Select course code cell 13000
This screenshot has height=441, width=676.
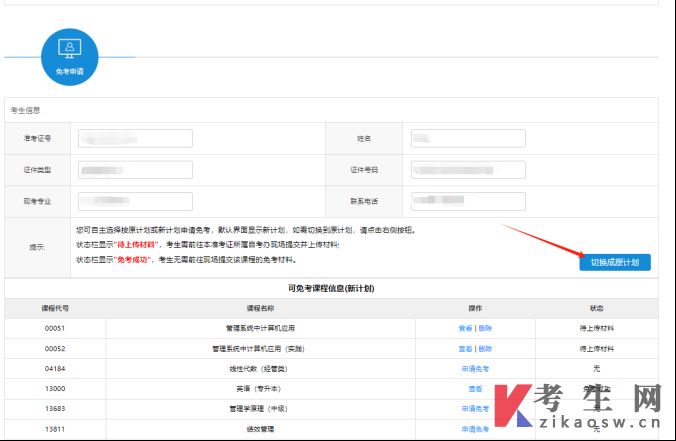click(x=55, y=389)
